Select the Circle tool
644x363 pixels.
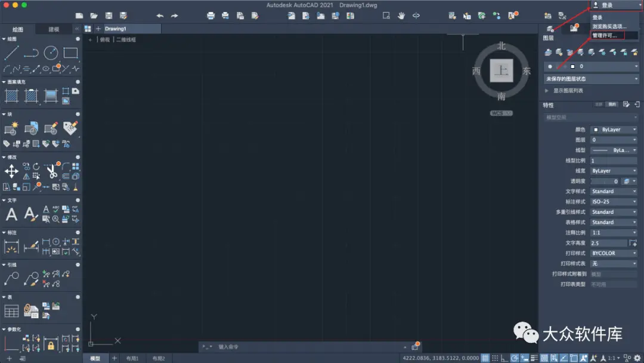tap(51, 53)
